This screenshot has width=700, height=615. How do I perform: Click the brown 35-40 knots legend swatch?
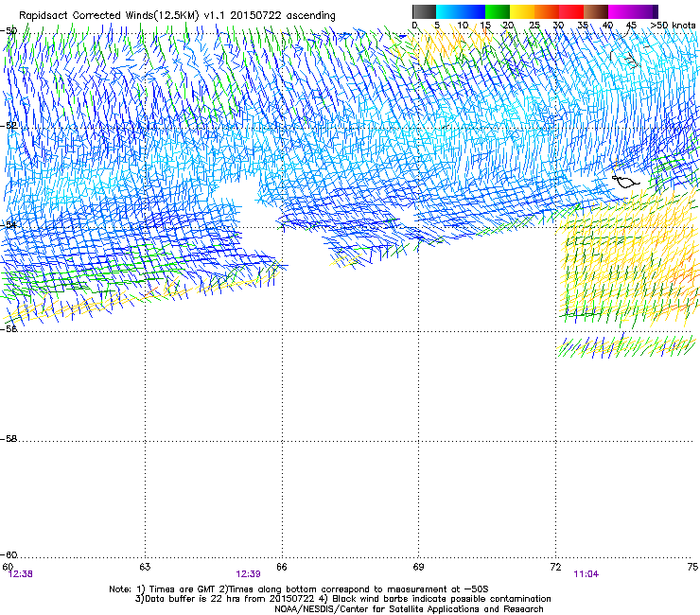pyautogui.click(x=596, y=11)
